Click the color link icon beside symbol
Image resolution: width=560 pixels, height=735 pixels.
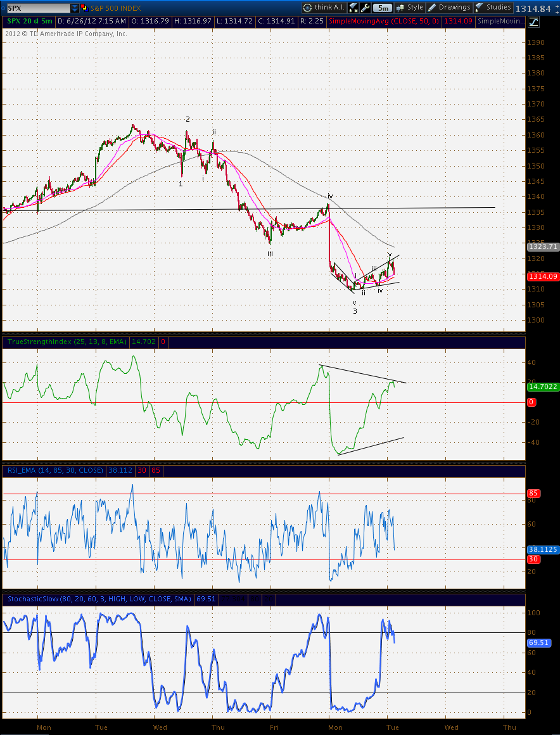pyautogui.click(x=84, y=8)
